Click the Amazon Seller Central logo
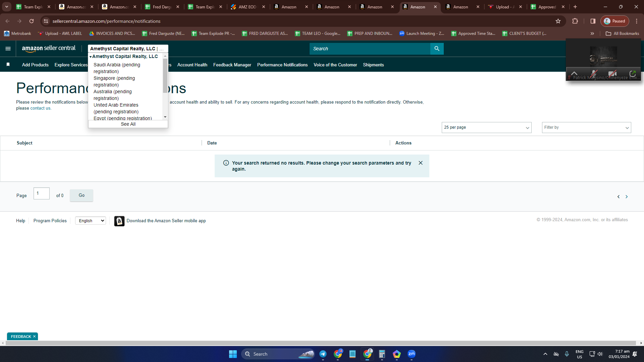 pos(49,49)
